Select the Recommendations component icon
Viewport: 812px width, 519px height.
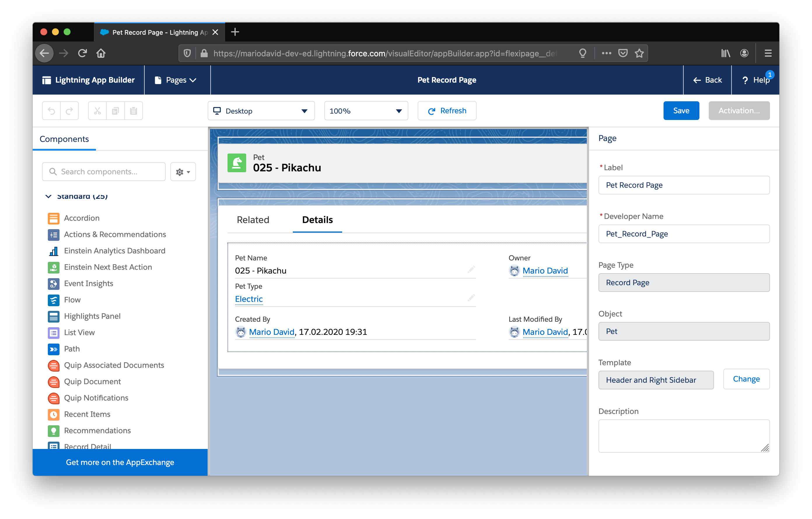point(54,431)
